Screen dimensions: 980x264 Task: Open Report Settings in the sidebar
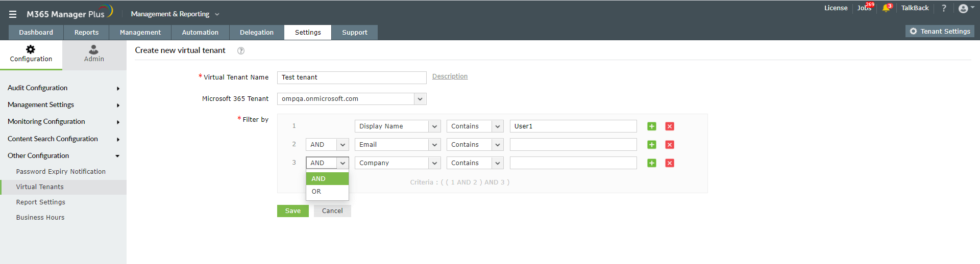[x=41, y=202]
